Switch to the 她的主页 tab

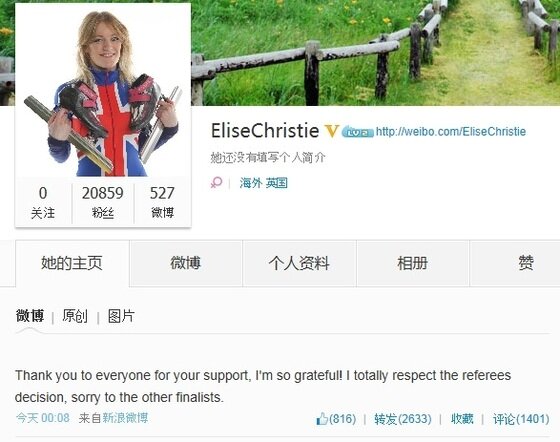tap(72, 263)
